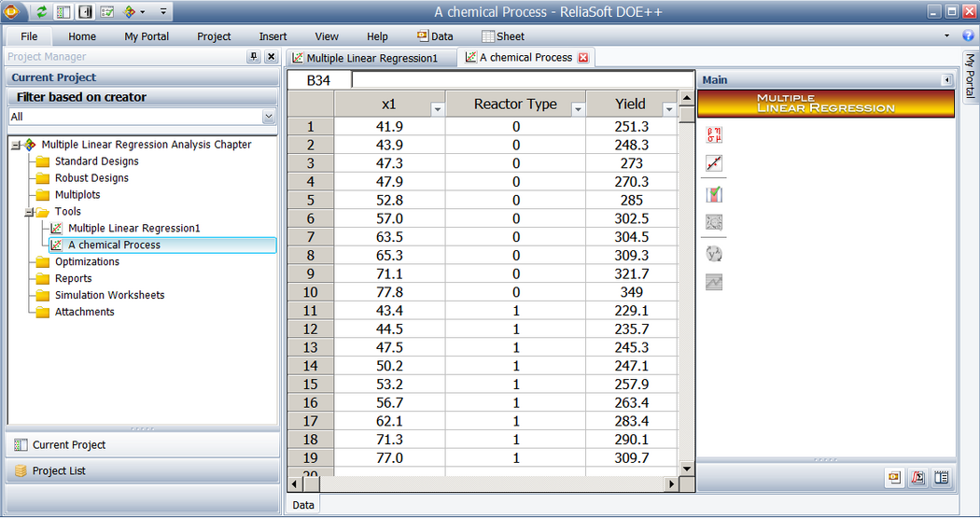Collapse the Tools folder in project tree
This screenshot has height=518, width=980.
[29, 213]
